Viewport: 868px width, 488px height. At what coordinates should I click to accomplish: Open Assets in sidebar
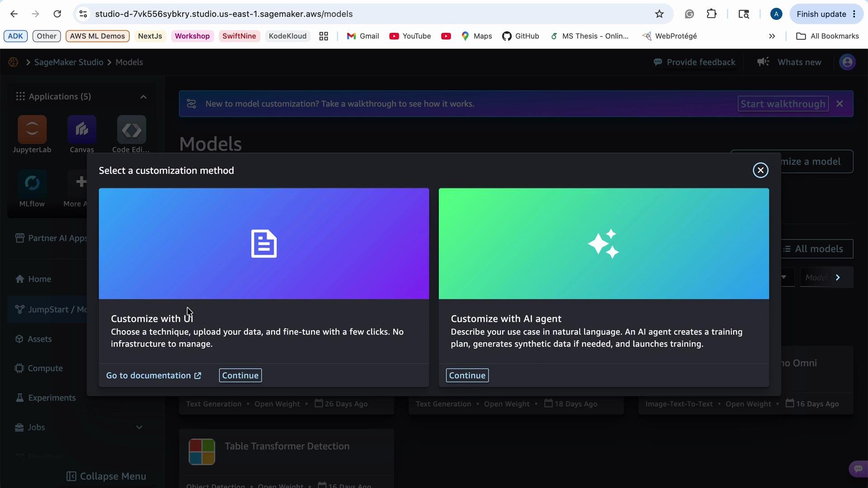(33, 339)
